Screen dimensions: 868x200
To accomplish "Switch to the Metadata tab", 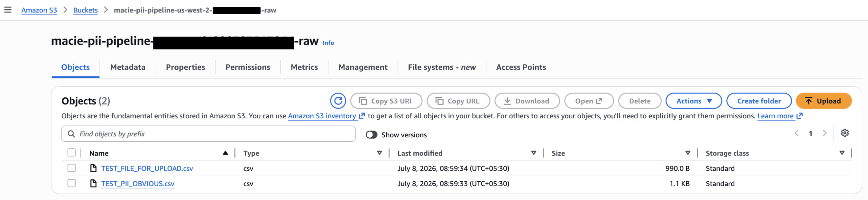I will (128, 67).
